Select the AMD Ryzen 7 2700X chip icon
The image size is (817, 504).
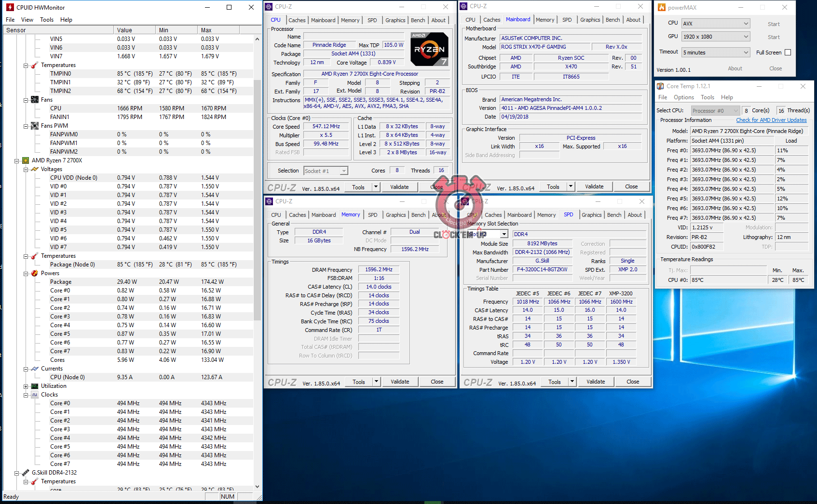click(26, 160)
